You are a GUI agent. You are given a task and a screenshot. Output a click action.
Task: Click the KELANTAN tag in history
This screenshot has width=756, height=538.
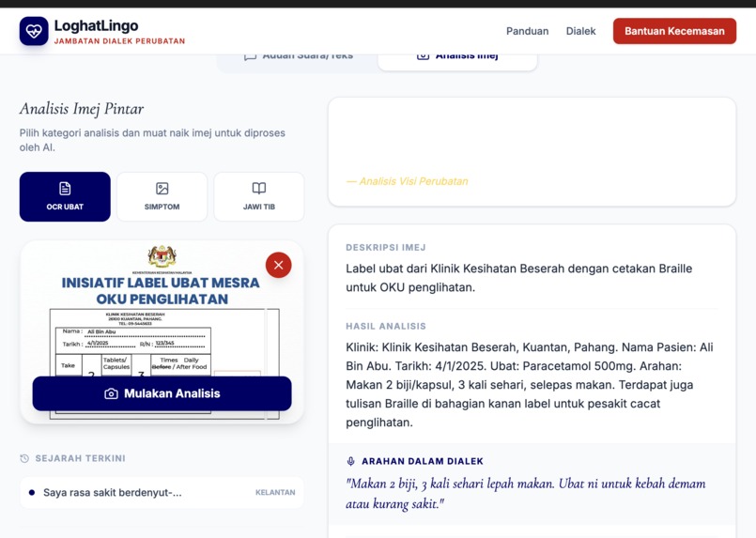(275, 492)
